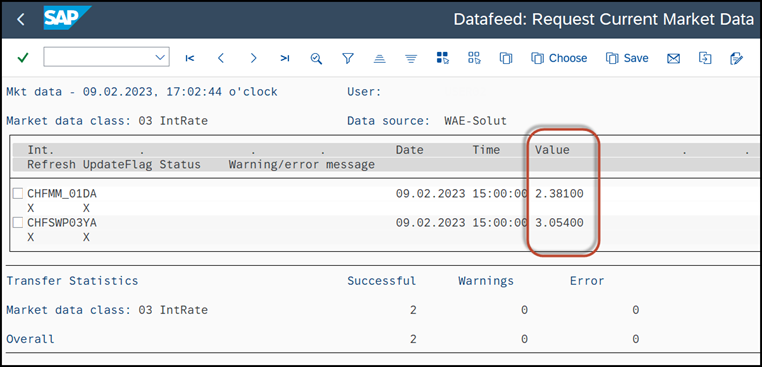Jump to last page icon
Viewport: 762px width, 367px height.
click(x=285, y=58)
